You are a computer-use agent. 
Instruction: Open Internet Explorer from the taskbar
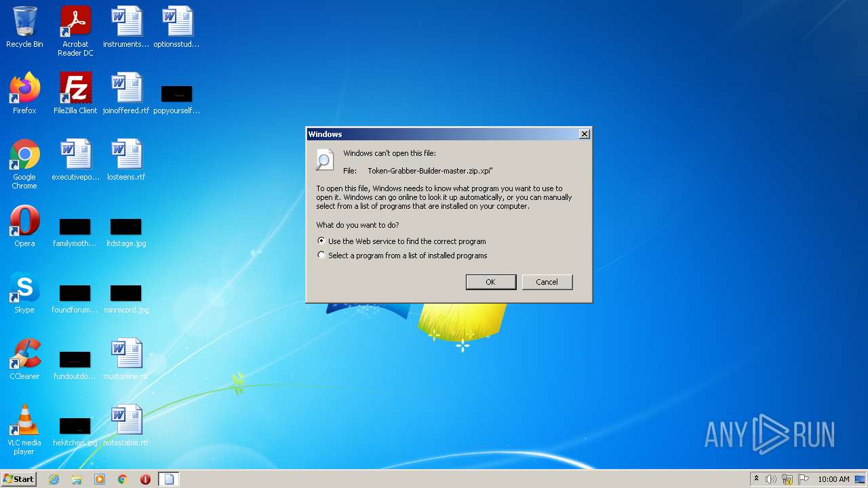click(x=54, y=479)
